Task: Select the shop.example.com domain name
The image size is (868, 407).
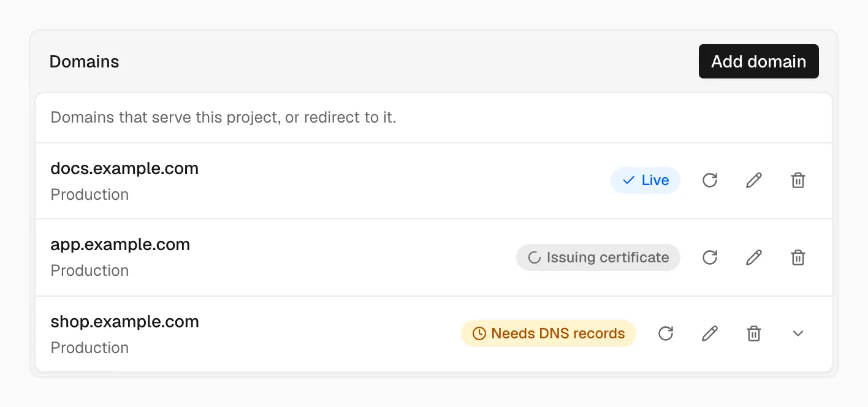Action: point(124,322)
